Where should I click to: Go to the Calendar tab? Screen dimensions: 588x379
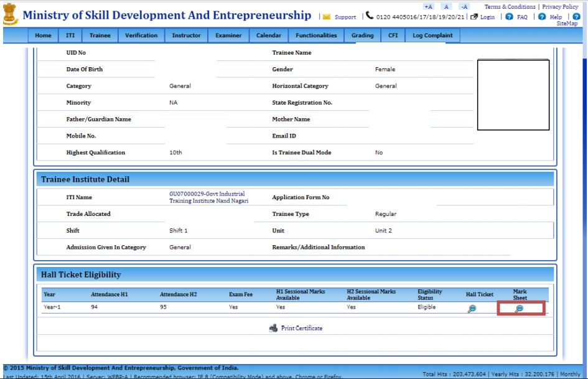(x=268, y=35)
